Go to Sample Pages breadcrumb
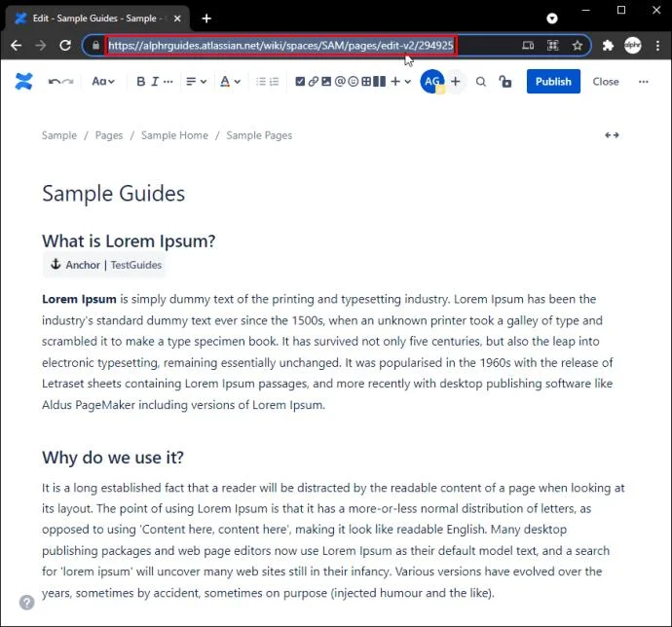672x627 pixels. 259,135
